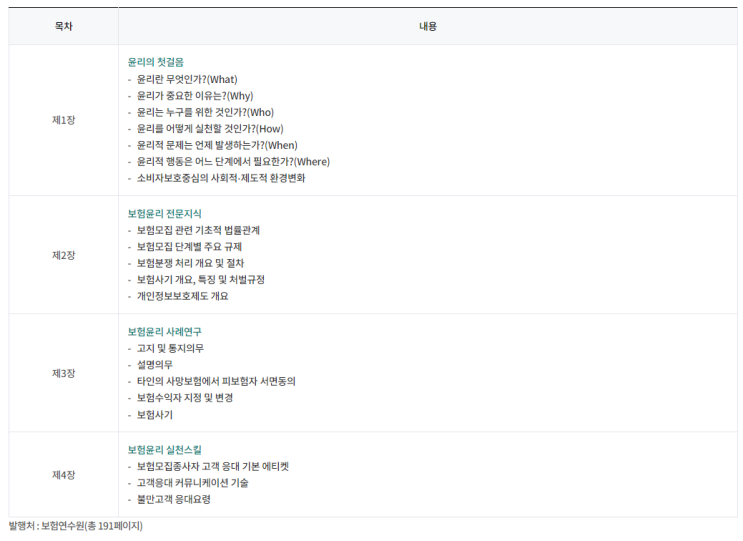Click the 윤리란 무엇인가?(What) item
The width and height of the screenshot is (743, 541).
pyautogui.click(x=187, y=79)
